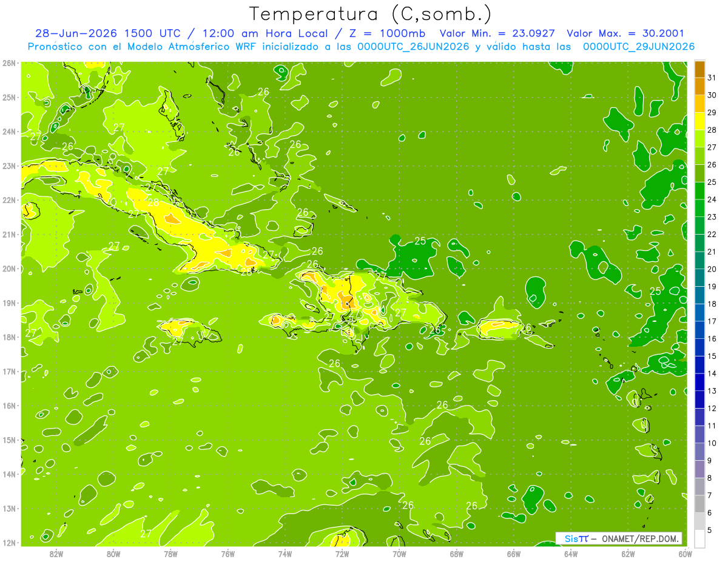Click the white swatch below label 5
728x562 pixels.
pos(699,539)
